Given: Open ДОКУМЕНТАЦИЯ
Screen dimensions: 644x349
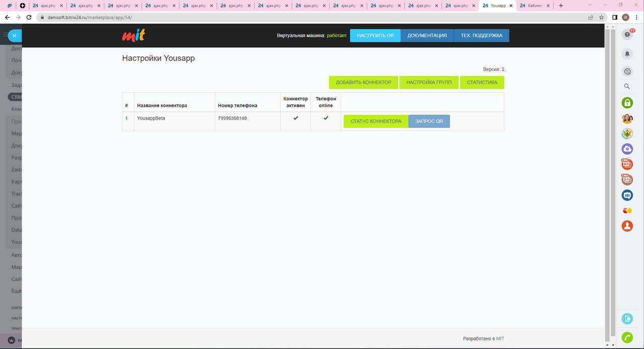Looking at the screenshot, I should tap(427, 35).
